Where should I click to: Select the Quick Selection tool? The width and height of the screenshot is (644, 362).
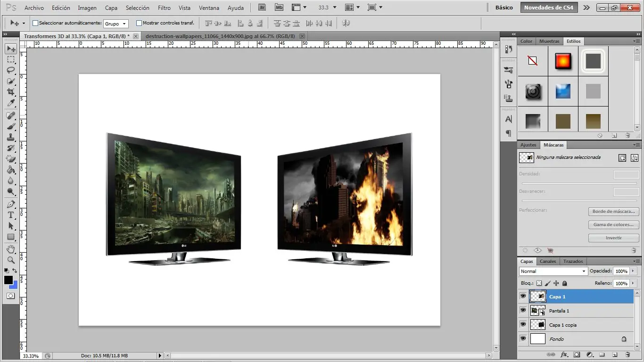pyautogui.click(x=11, y=81)
